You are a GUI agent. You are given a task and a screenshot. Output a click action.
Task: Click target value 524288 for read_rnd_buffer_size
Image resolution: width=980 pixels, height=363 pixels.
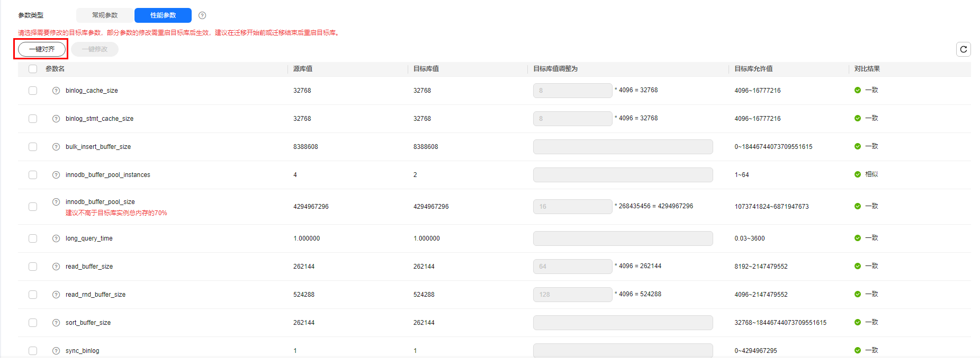[x=424, y=295]
